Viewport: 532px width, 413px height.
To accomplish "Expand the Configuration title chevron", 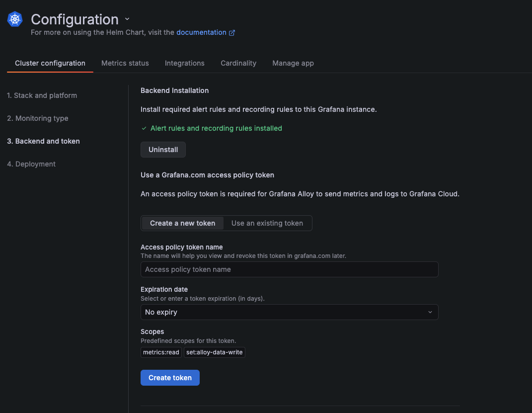I will tap(127, 19).
